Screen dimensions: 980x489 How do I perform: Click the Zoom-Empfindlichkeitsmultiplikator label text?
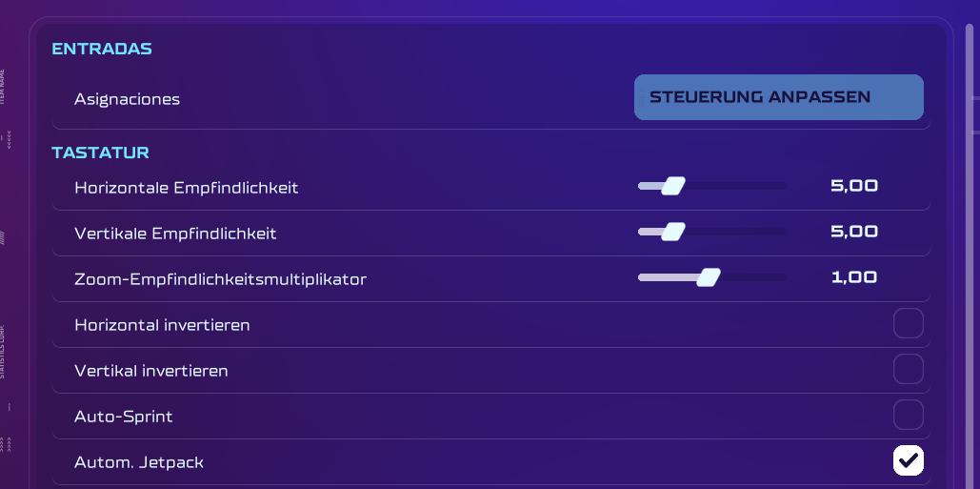pyautogui.click(x=220, y=279)
